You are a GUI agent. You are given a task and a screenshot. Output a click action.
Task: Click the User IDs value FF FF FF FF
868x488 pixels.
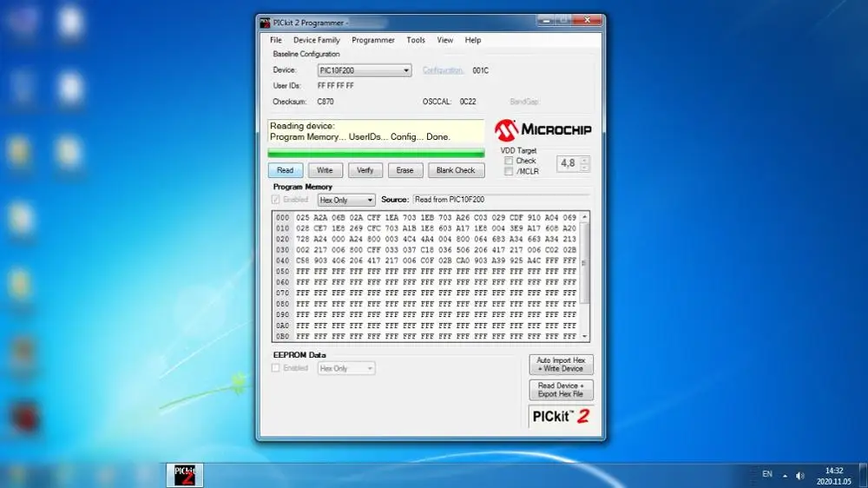click(x=335, y=86)
